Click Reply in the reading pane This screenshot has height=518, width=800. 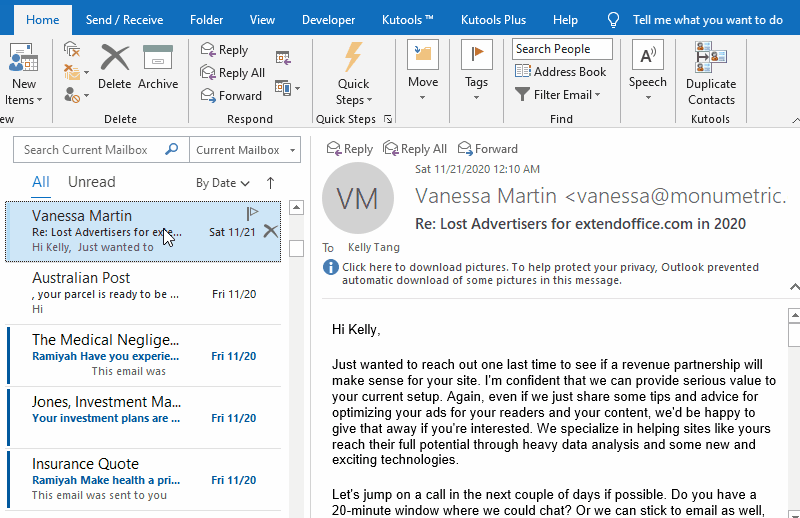(x=349, y=149)
